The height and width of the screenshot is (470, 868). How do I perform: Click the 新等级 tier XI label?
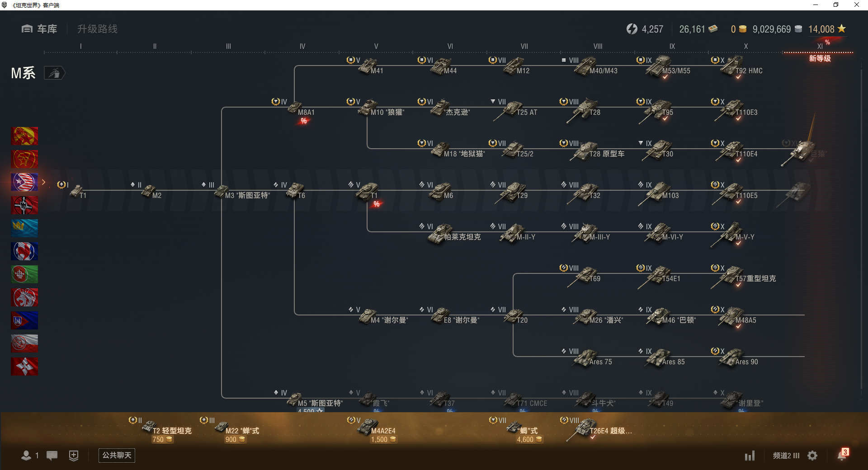coord(820,58)
